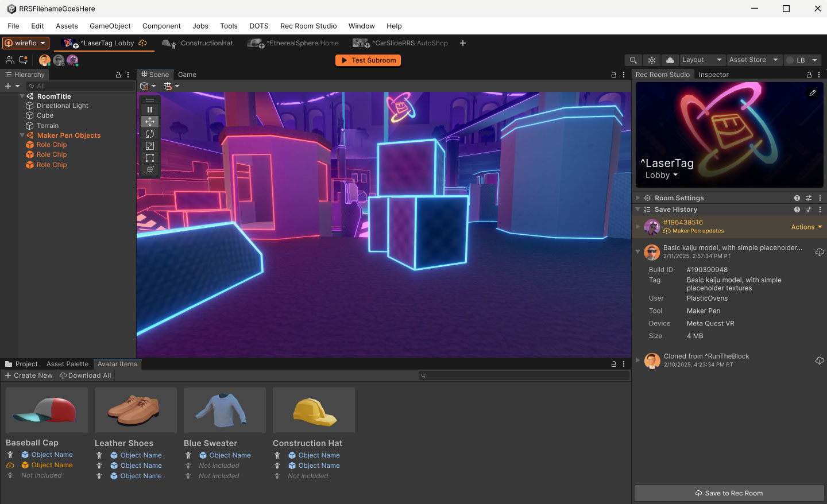Open the Scene draw mode cube dropdown
Viewport: 827px width, 504px height.
click(x=148, y=86)
